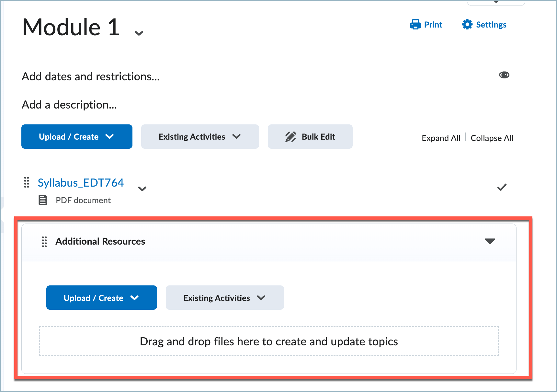Open the Syllabus_EDT764 actions chevron
Image resolution: width=557 pixels, height=392 pixels.
coord(142,189)
